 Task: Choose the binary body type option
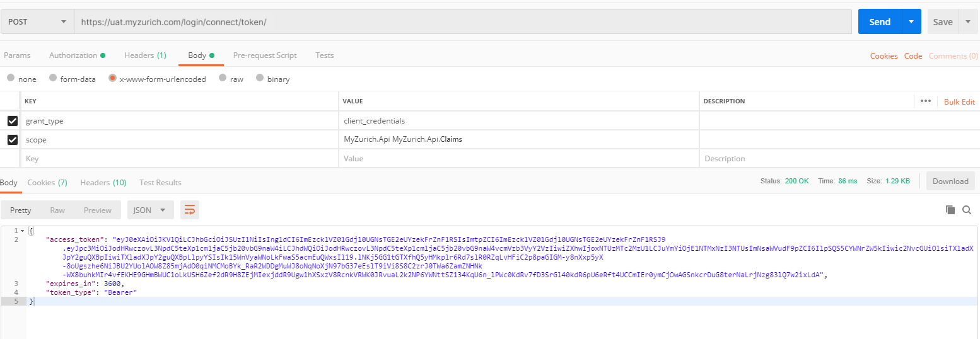coord(260,79)
